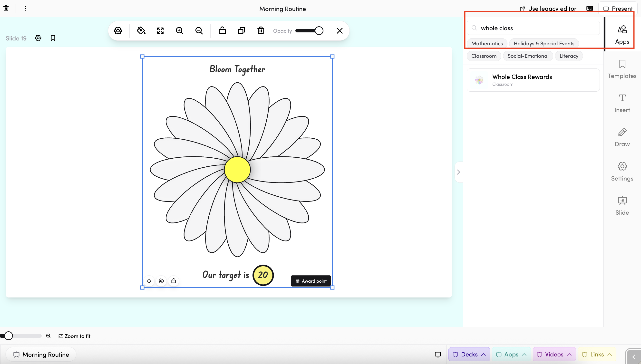Toggle the lock icon in floating toolbar
Image resolution: width=641 pixels, height=364 pixels.
tap(222, 31)
